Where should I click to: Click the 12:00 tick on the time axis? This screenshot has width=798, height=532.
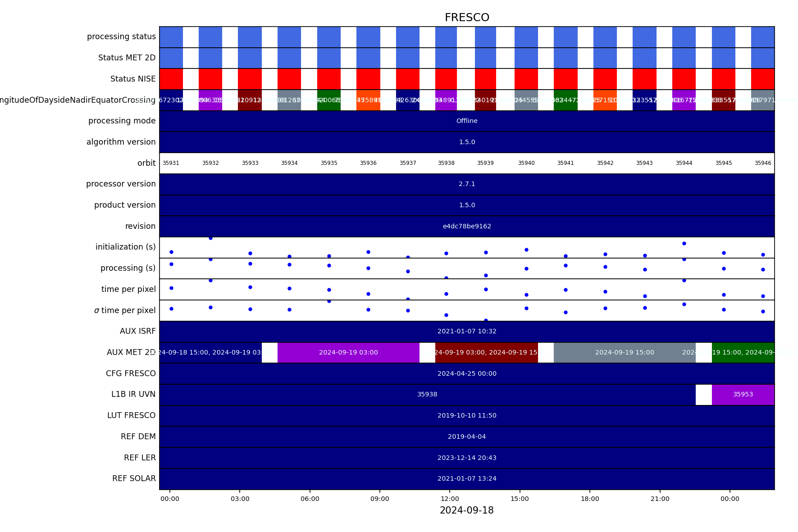(x=450, y=499)
